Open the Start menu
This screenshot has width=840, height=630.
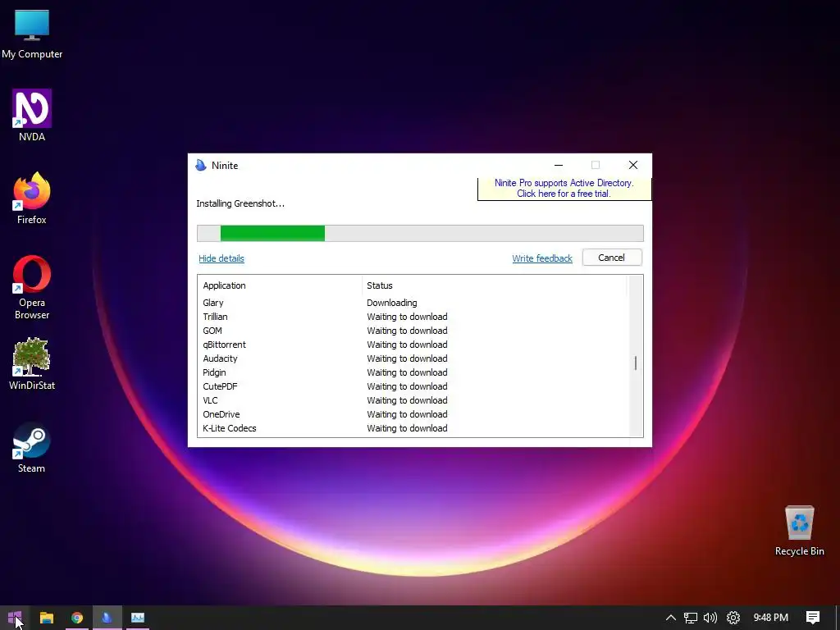pos(15,618)
